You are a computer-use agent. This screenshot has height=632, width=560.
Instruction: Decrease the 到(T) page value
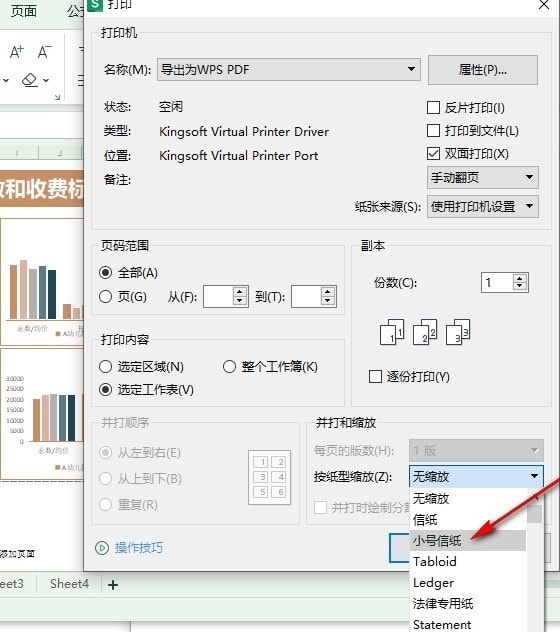click(x=327, y=301)
